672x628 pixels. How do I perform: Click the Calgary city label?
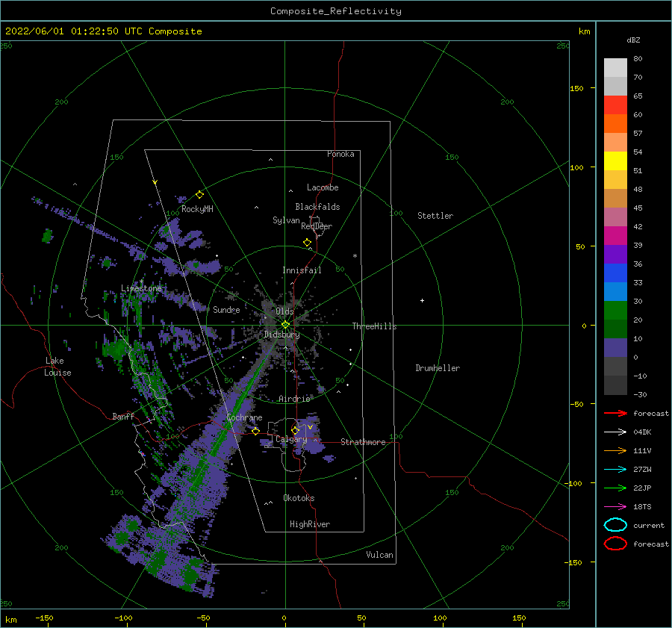click(x=291, y=439)
